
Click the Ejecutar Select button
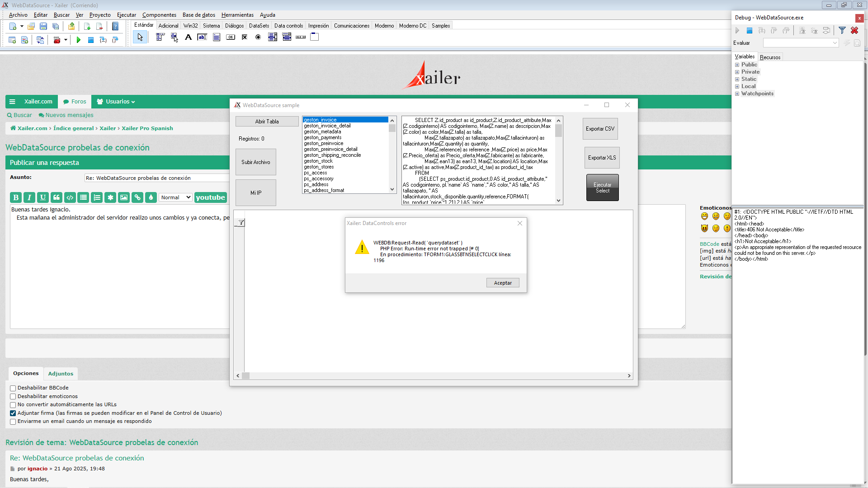[602, 188]
